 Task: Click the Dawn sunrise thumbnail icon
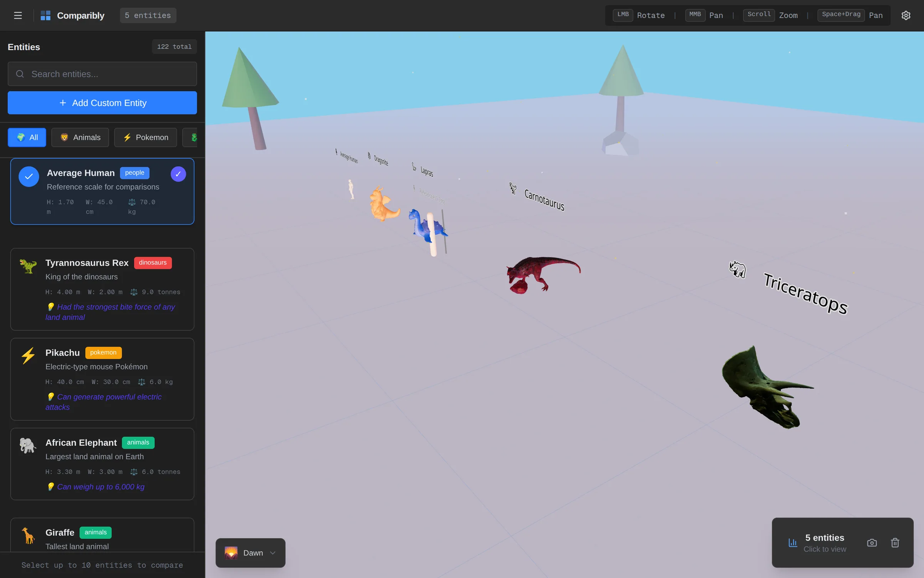click(x=231, y=553)
